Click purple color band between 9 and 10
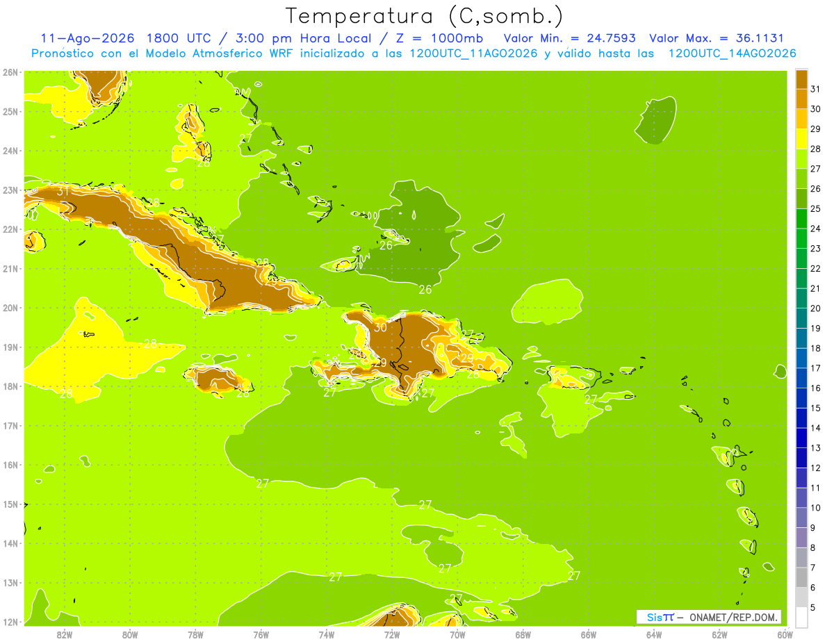 [801, 518]
